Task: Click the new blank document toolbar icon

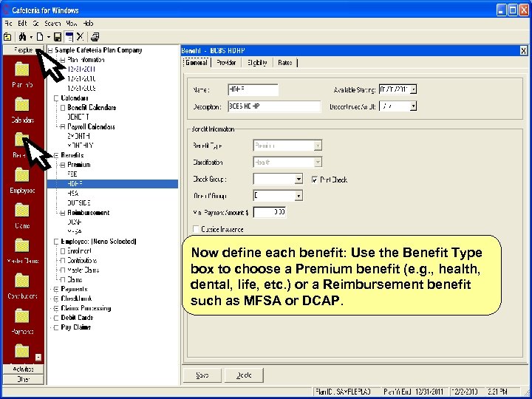Action: [40, 37]
